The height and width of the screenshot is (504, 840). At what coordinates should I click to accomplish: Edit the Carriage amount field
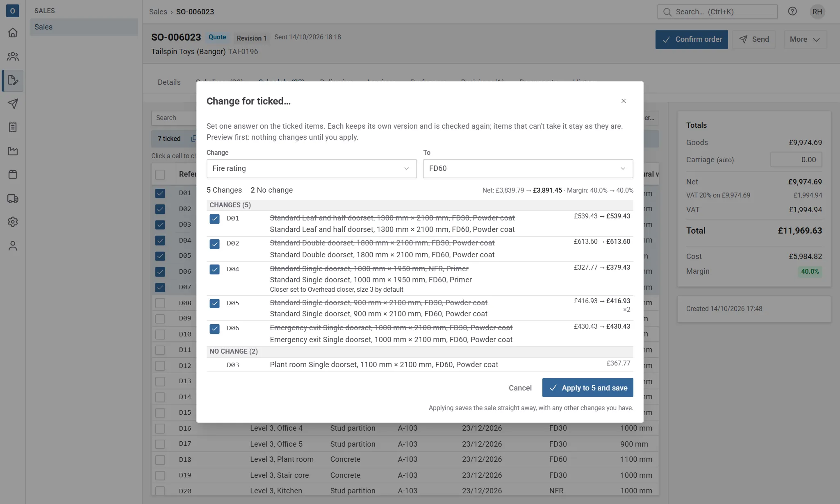(x=796, y=160)
